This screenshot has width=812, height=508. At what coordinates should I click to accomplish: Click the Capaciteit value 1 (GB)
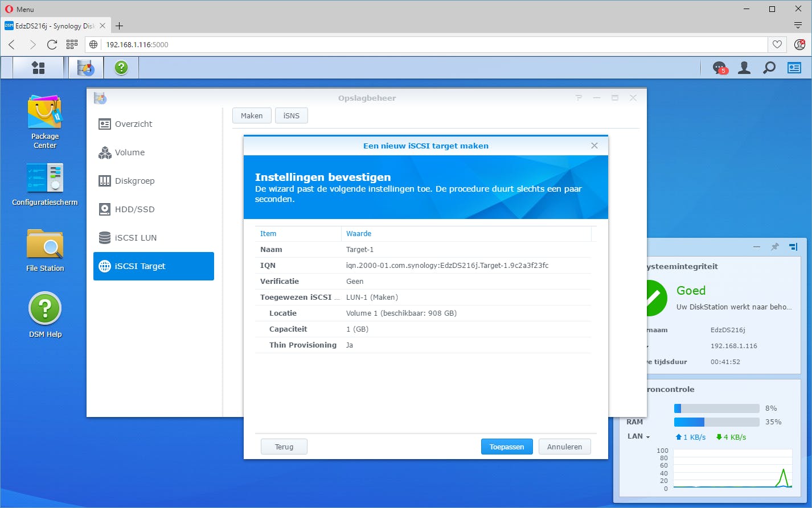click(358, 329)
